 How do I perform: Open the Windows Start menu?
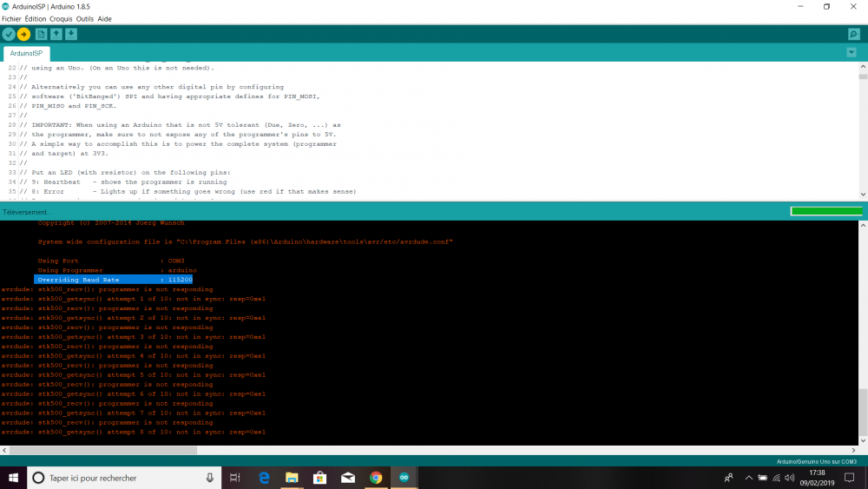pyautogui.click(x=13, y=478)
